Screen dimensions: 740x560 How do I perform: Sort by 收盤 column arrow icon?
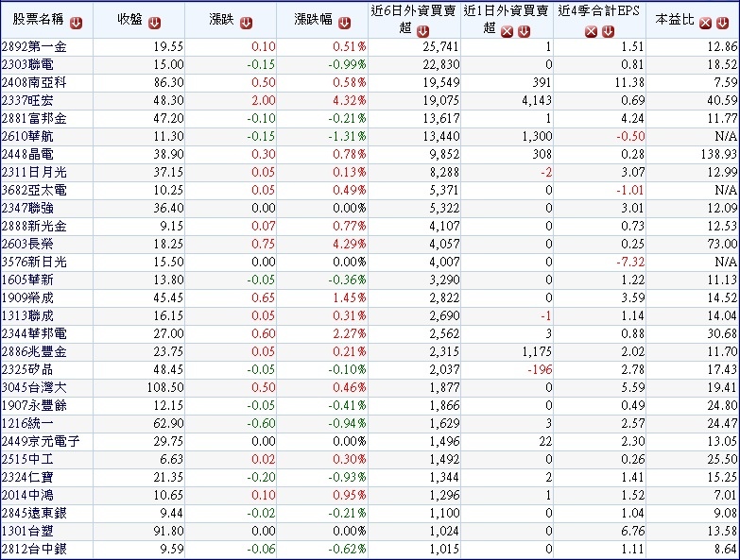pos(154,23)
